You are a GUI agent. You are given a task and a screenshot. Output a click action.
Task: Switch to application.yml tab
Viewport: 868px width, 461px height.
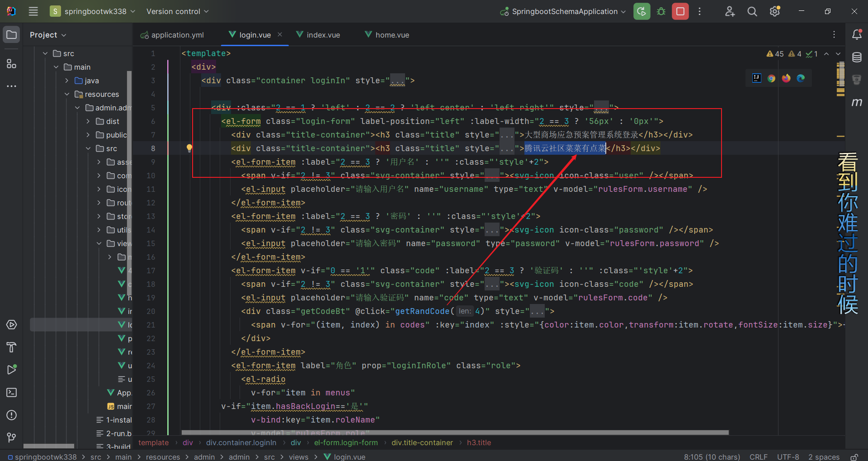172,35
